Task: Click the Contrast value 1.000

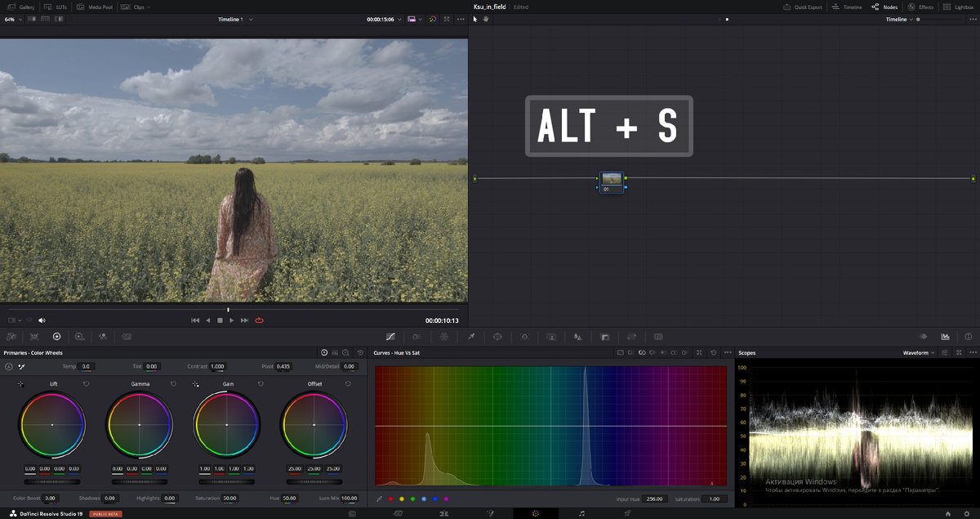Action: (x=217, y=366)
